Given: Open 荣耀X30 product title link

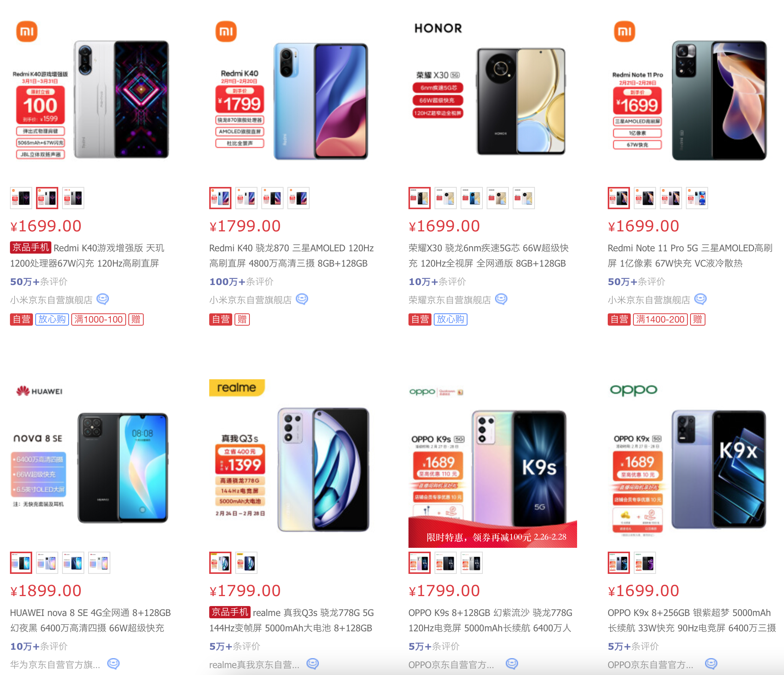Looking at the screenshot, I should pos(489,256).
